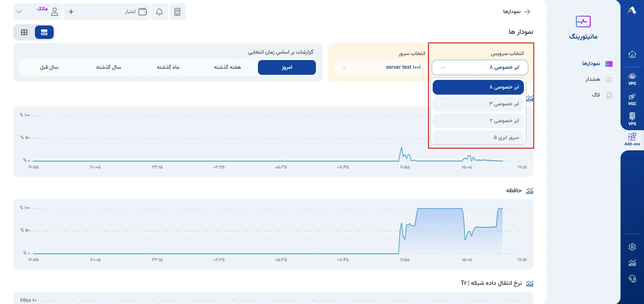The width and height of the screenshot is (644, 304).
Task: Choose ابر خصوصی ۲ from the list
Action: [478, 121]
